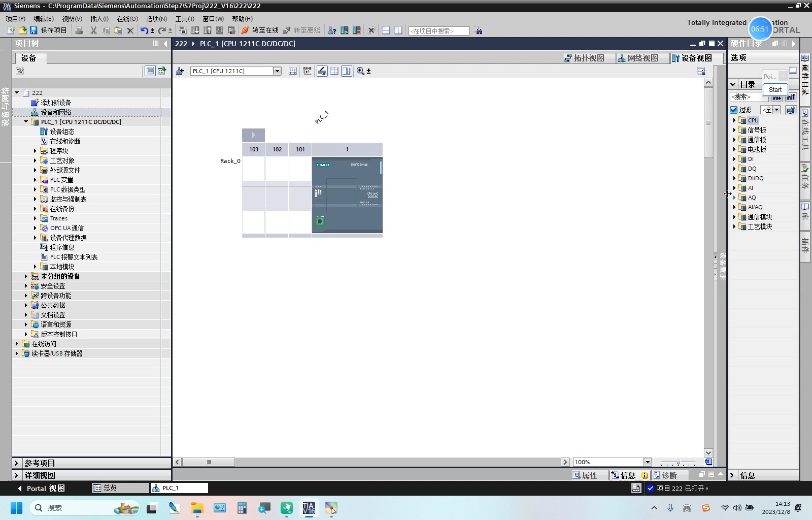812x520 pixels.
Task: Click the Start popup button
Action: tap(775, 90)
